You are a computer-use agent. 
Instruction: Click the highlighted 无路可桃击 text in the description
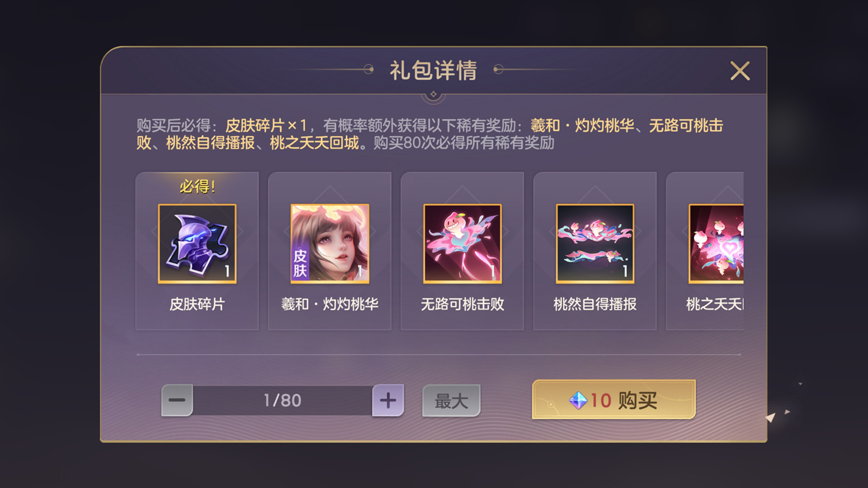pyautogui.click(x=686, y=126)
